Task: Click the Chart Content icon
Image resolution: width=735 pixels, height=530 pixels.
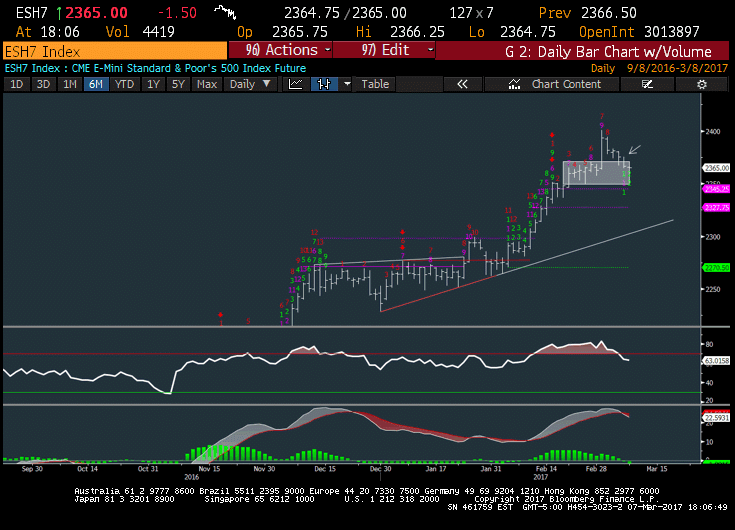Action: [514, 84]
